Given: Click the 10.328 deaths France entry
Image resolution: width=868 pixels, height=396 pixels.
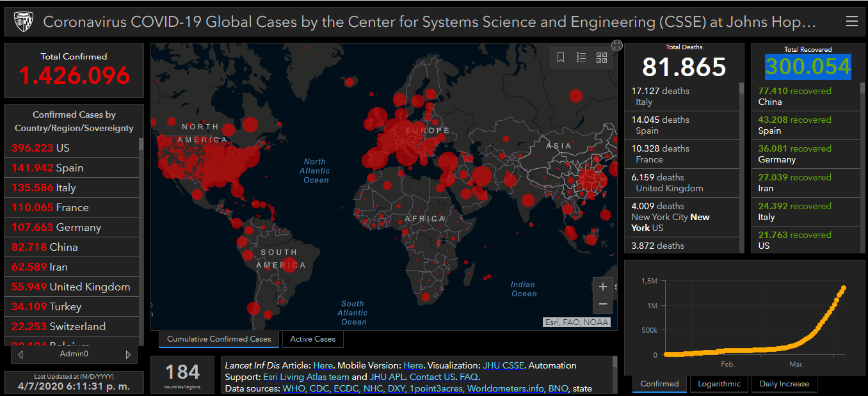Looking at the screenshot, I should tap(682, 154).
